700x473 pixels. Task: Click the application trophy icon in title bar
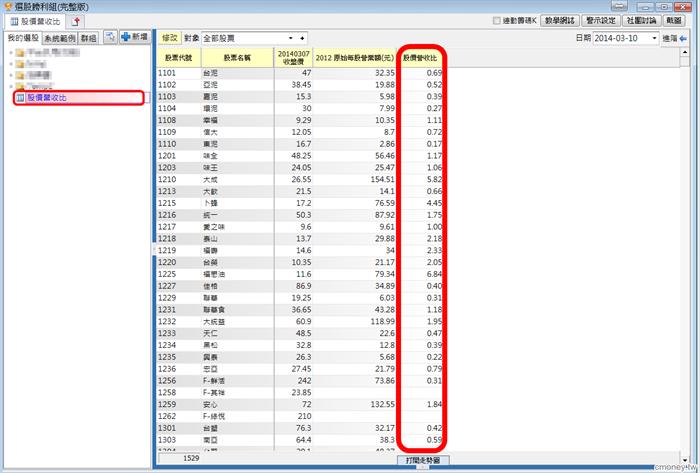tap(8, 7)
